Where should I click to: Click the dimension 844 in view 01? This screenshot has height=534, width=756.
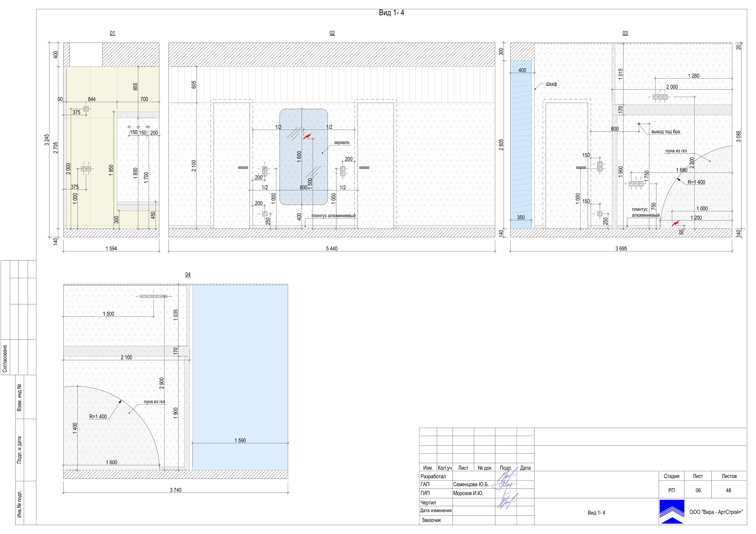tap(91, 99)
